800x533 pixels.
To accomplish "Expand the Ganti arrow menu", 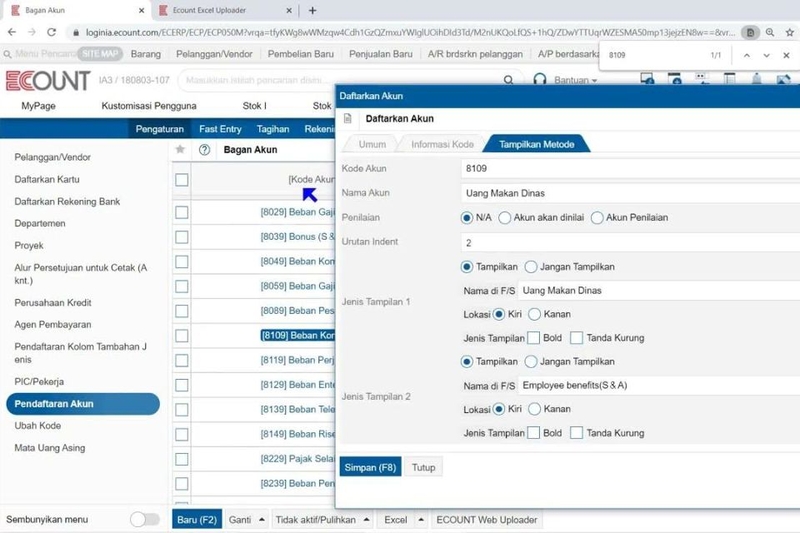I will pos(262,520).
